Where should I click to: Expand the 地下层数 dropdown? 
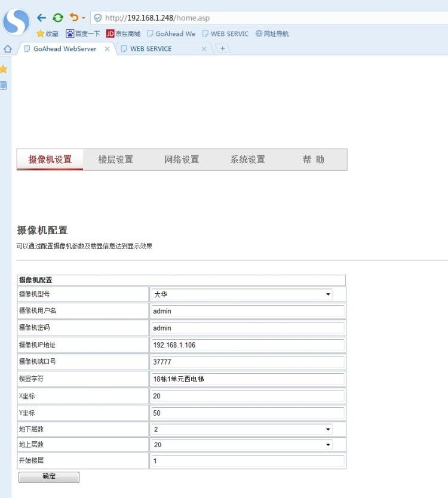tap(242, 429)
